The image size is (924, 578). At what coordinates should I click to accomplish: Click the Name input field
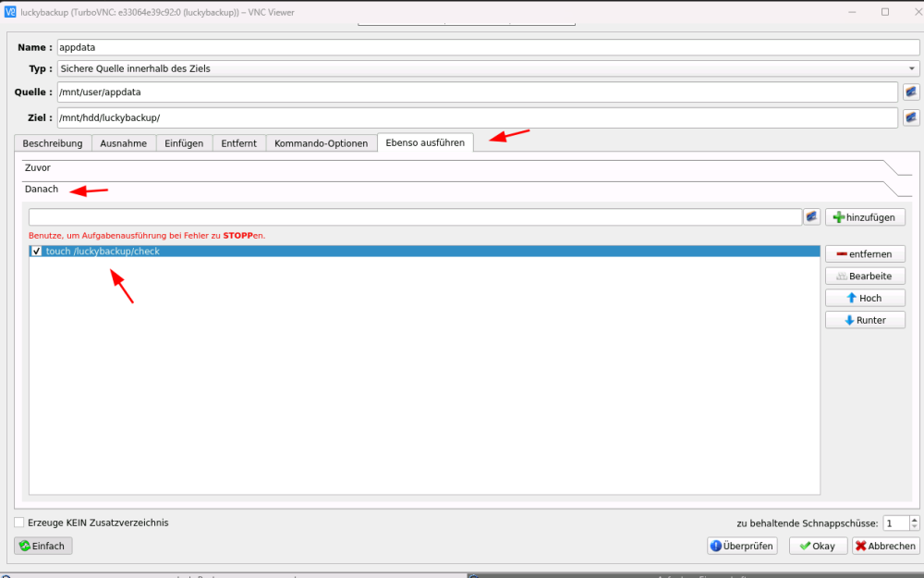pos(488,47)
